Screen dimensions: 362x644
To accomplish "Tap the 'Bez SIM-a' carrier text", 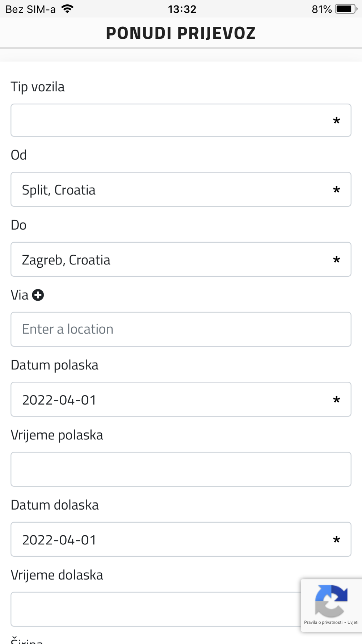I will [31, 9].
